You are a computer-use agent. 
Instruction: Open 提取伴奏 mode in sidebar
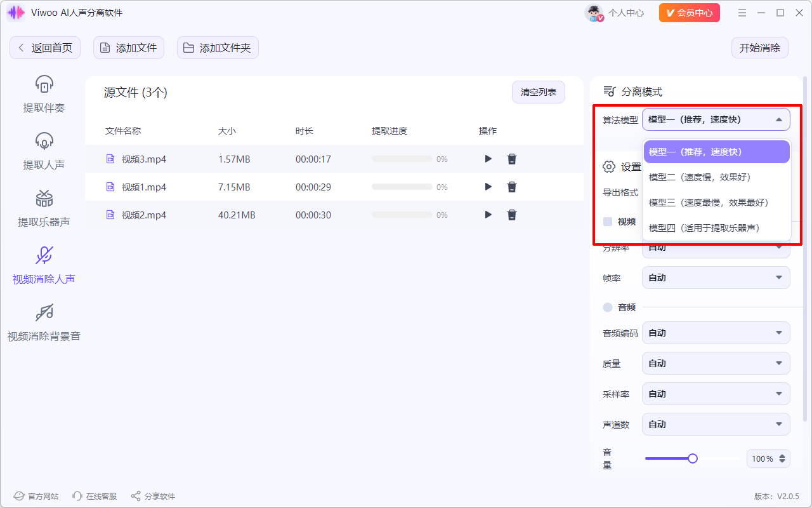tap(44, 94)
